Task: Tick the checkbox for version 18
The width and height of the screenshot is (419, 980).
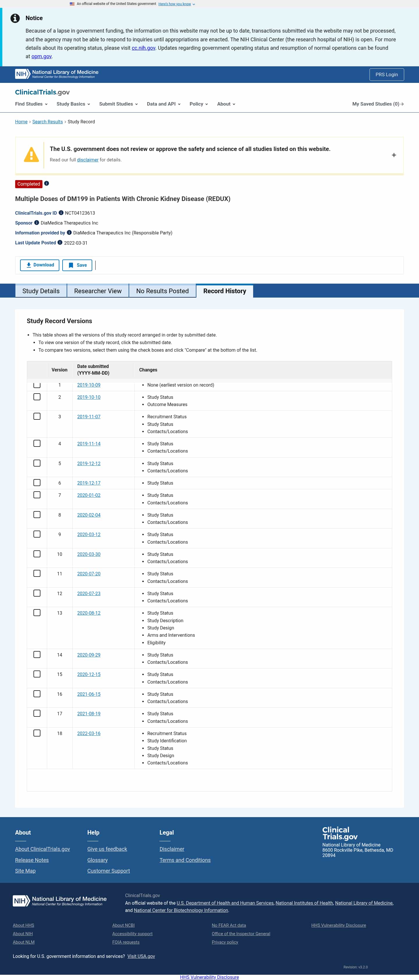Action: tap(37, 733)
